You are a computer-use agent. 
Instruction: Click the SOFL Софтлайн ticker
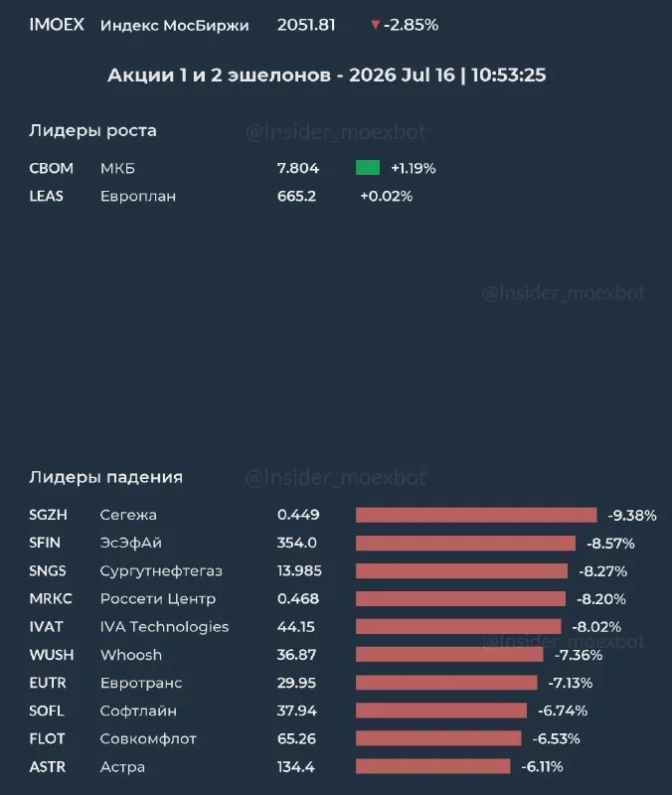47,711
